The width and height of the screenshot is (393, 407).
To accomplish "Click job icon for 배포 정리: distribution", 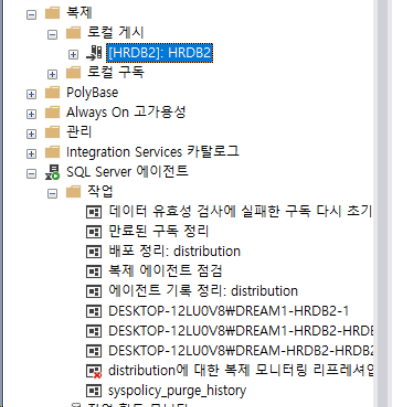I will pyautogui.click(x=94, y=252).
